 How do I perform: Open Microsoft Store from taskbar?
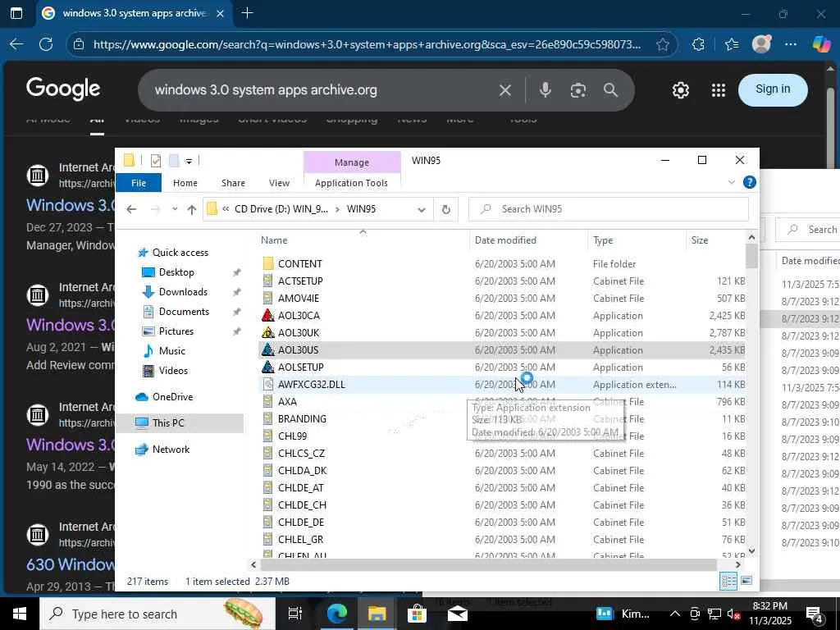coord(417,614)
